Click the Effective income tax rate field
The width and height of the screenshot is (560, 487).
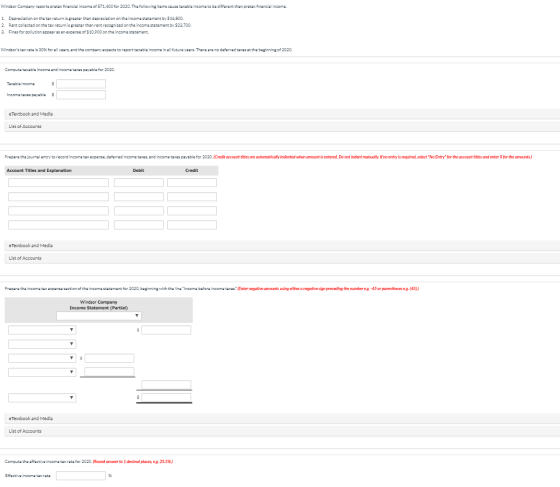pyautogui.click(x=81, y=476)
